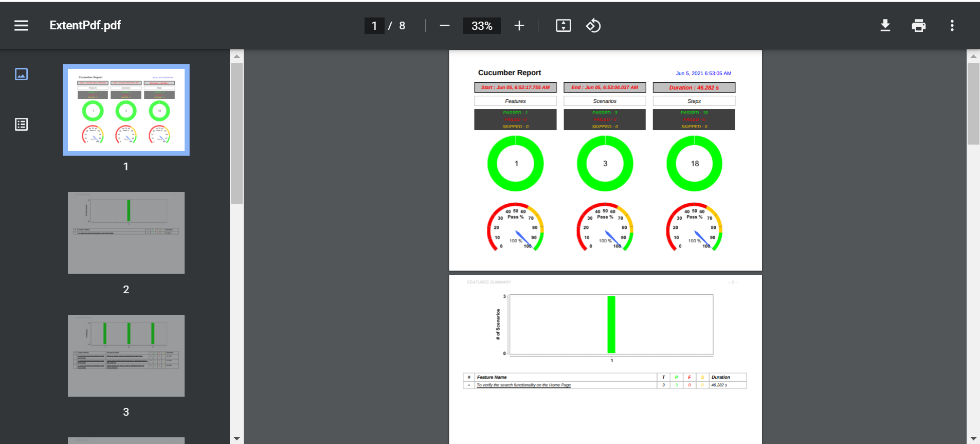Open the 'To verify the search functionality' feature link
Image resolution: width=980 pixels, height=444 pixels.
(523, 385)
